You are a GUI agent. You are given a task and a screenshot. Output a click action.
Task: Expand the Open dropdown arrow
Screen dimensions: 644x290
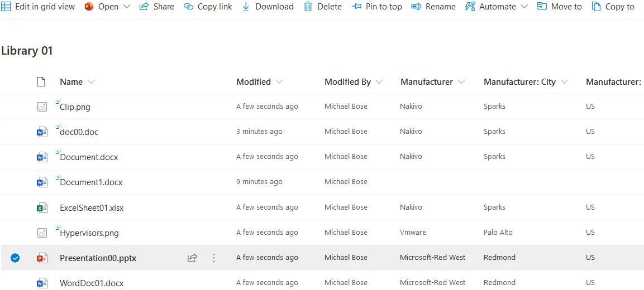click(126, 7)
